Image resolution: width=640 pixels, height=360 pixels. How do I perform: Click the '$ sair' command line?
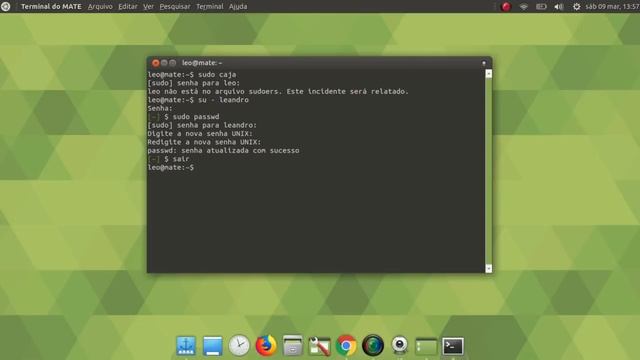[x=169, y=159]
